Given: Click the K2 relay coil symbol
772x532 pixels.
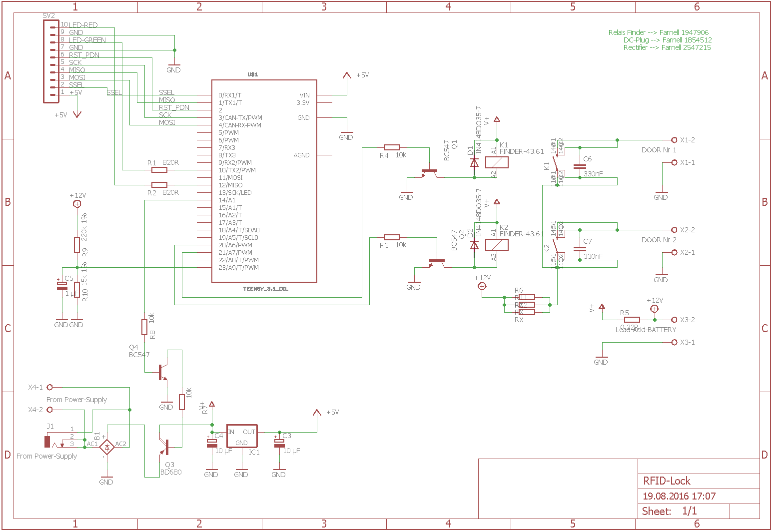Looking at the screenshot, I should point(497,245).
